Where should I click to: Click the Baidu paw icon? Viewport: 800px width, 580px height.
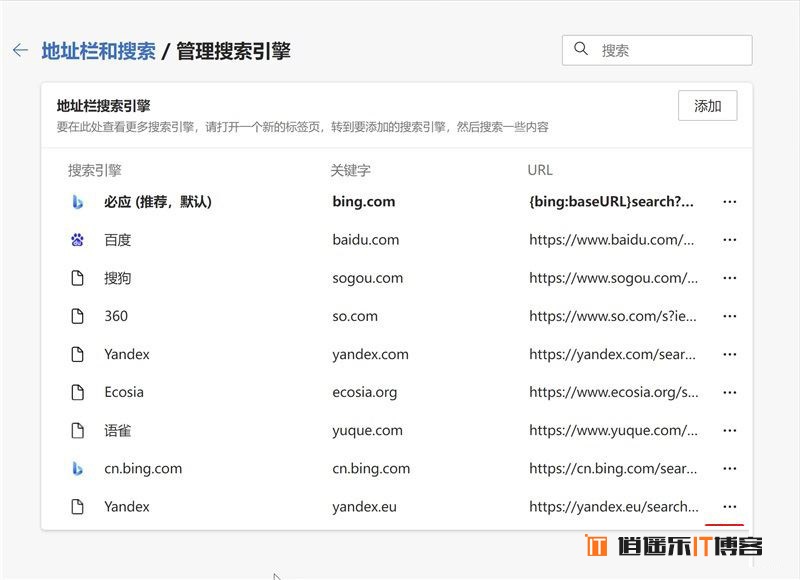pyautogui.click(x=77, y=240)
